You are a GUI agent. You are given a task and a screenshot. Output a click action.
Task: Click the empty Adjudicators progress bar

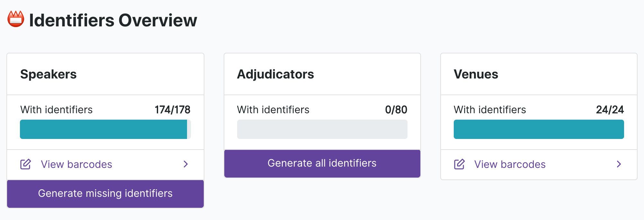pos(322,129)
